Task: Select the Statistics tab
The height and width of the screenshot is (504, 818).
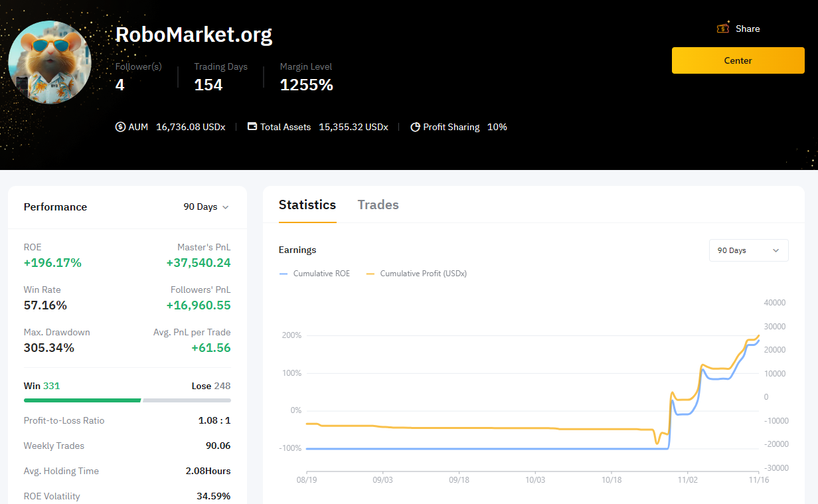Action: (307, 205)
